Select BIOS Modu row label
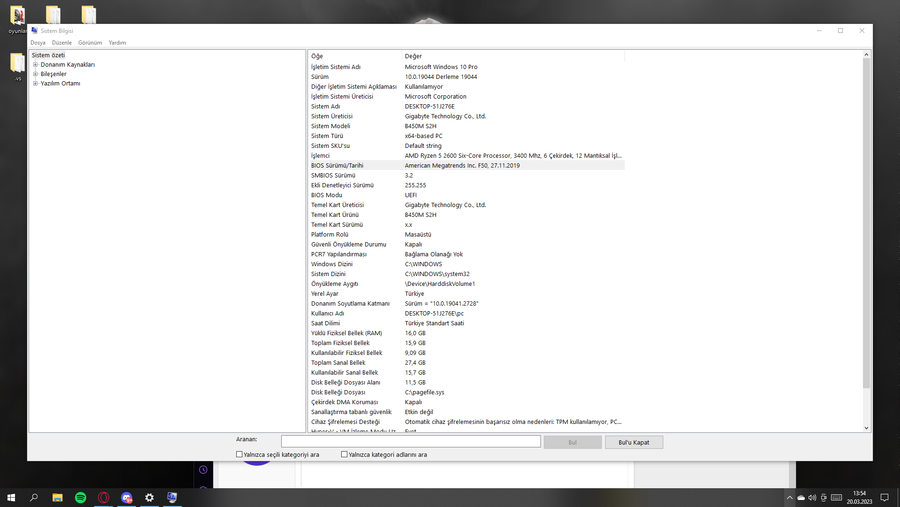900x507 pixels. pos(327,195)
